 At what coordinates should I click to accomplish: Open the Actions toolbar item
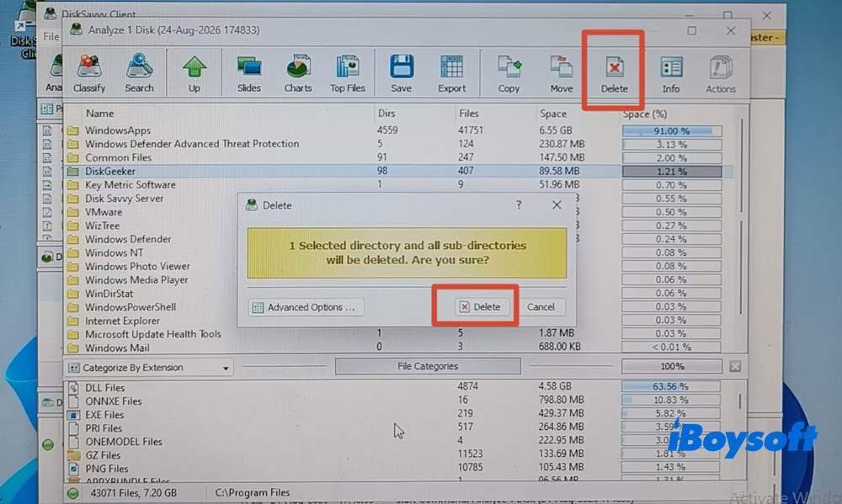coord(720,73)
